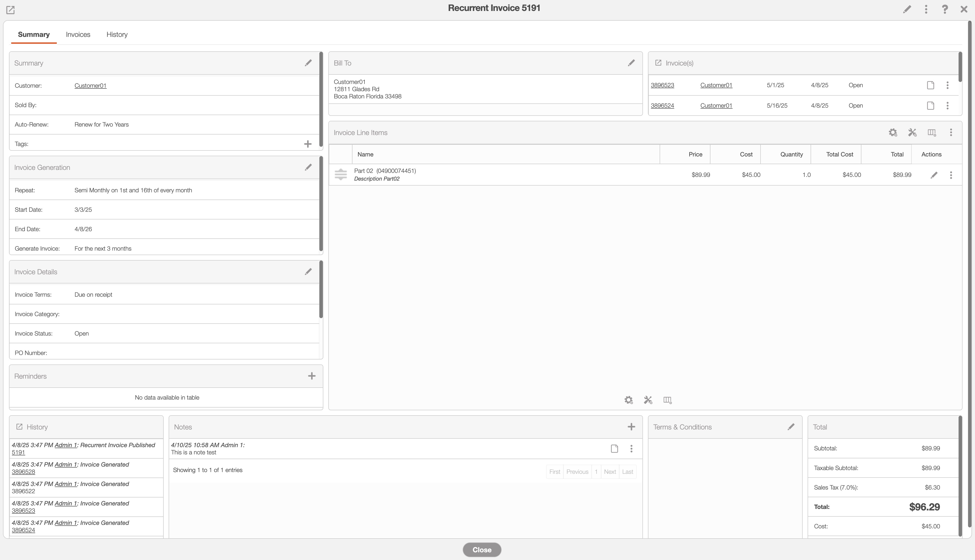
Task: Open invoice 3896523 document icon
Action: (930, 85)
